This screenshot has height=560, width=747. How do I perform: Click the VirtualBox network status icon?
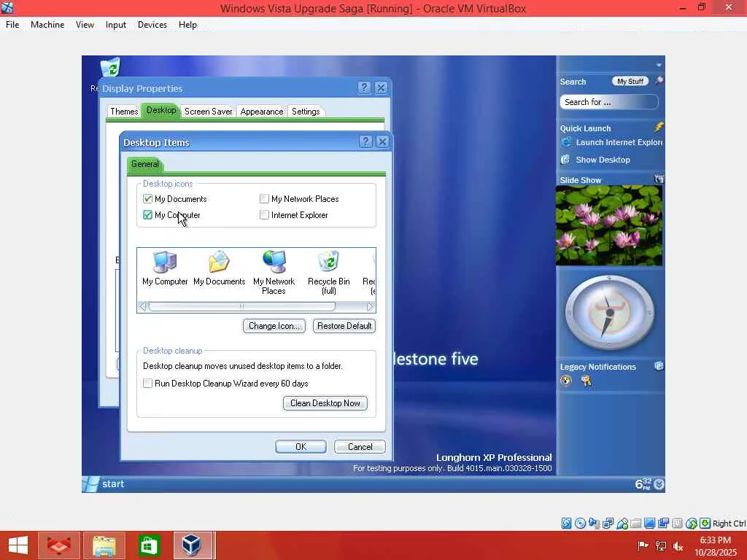(608, 524)
